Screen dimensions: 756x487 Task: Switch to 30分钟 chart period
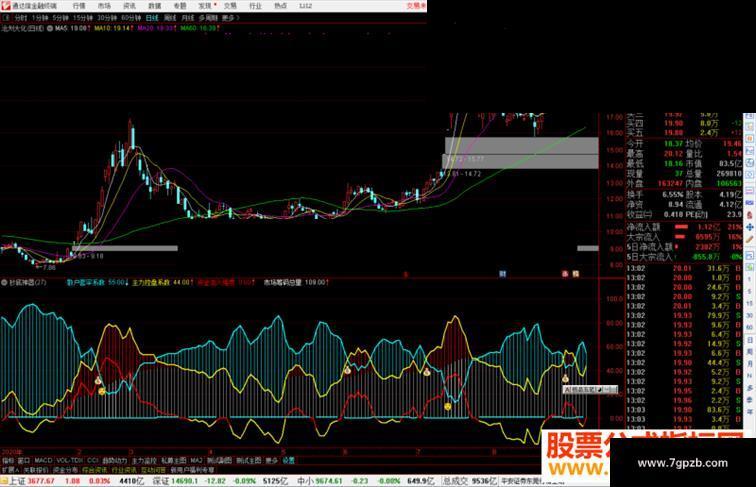pyautogui.click(x=107, y=18)
